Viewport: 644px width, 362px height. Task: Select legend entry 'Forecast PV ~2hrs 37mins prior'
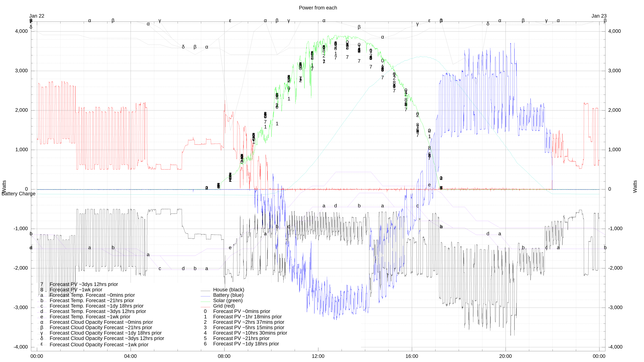coord(249,322)
